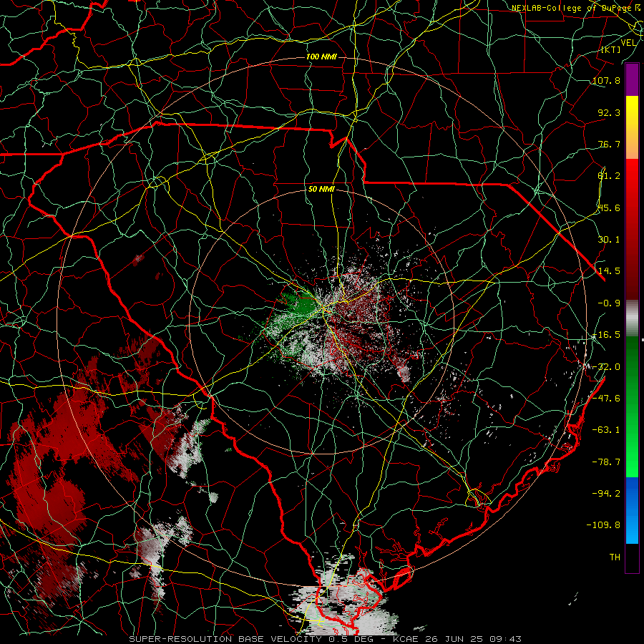Pick the green segment of velocity colorbar
Image resolution: width=644 pixels, height=644 pixels.
tap(632, 406)
